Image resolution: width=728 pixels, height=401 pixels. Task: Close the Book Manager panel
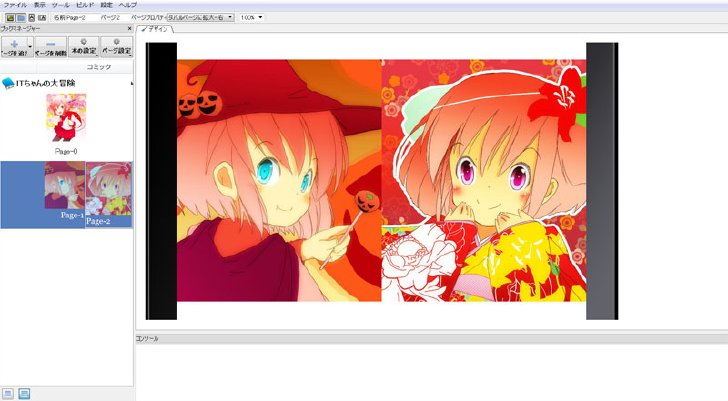130,29
